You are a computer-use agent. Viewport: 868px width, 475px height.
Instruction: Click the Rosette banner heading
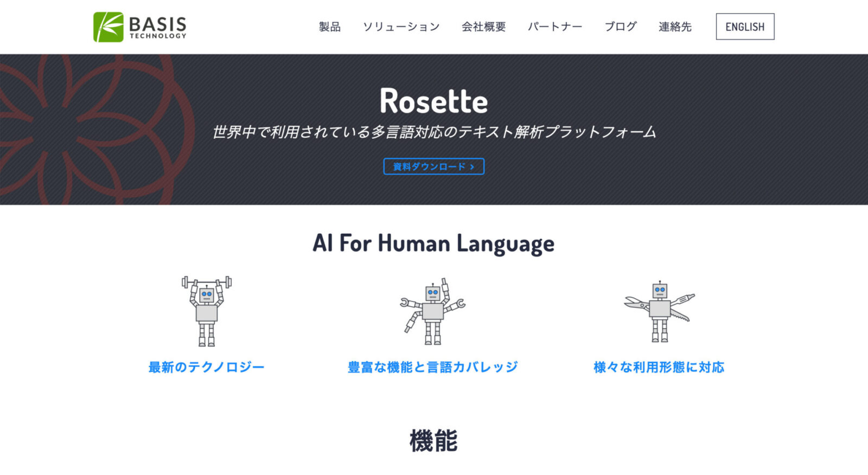tap(433, 101)
